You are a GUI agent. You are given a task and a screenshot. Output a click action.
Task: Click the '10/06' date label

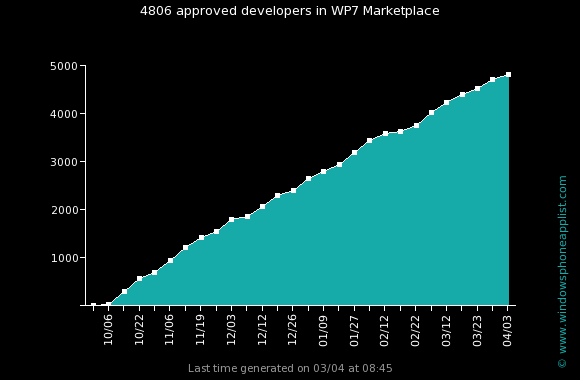click(x=108, y=330)
